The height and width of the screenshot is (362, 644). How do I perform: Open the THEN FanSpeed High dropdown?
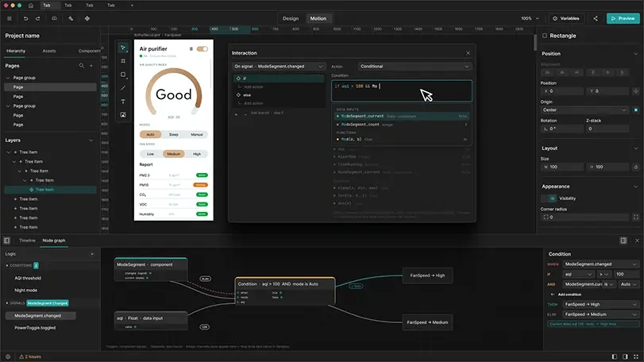pos(601,305)
